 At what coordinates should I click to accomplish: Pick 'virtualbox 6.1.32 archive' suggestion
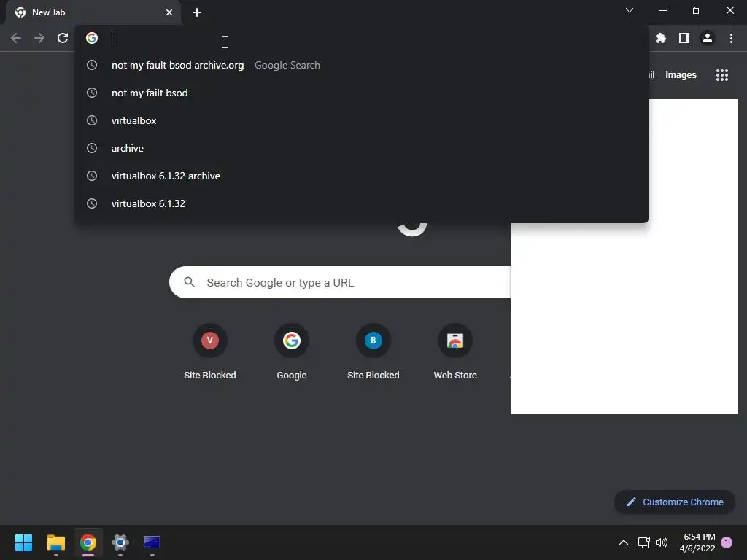click(362, 176)
